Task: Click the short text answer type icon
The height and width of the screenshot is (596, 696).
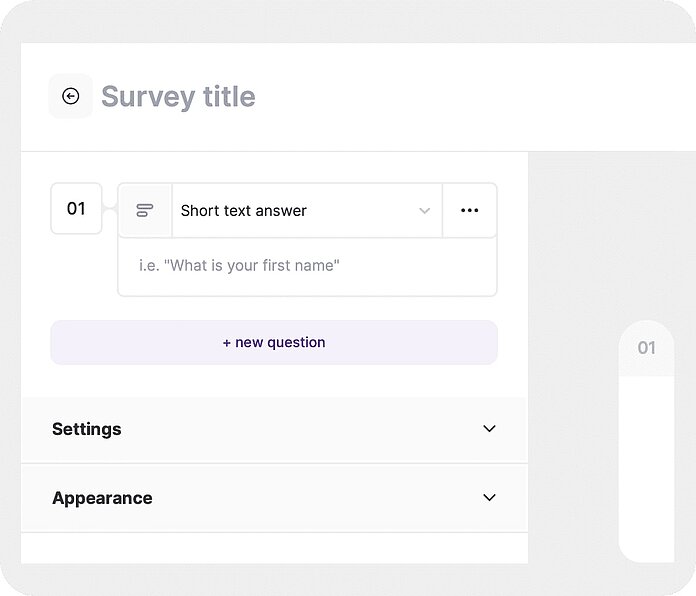Action: click(145, 210)
